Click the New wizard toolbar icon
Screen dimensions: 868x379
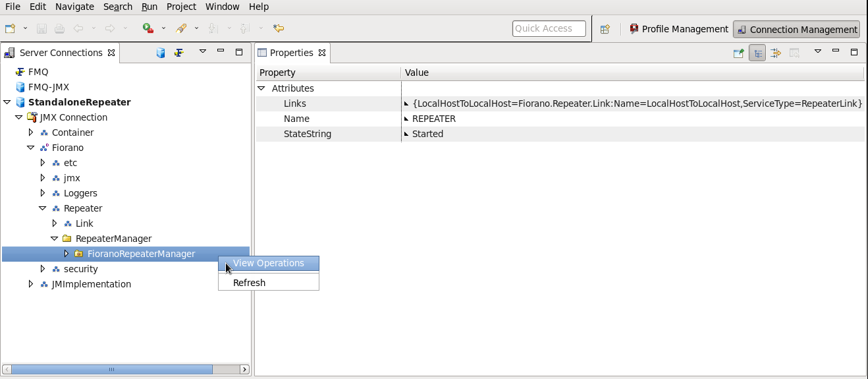(x=10, y=28)
